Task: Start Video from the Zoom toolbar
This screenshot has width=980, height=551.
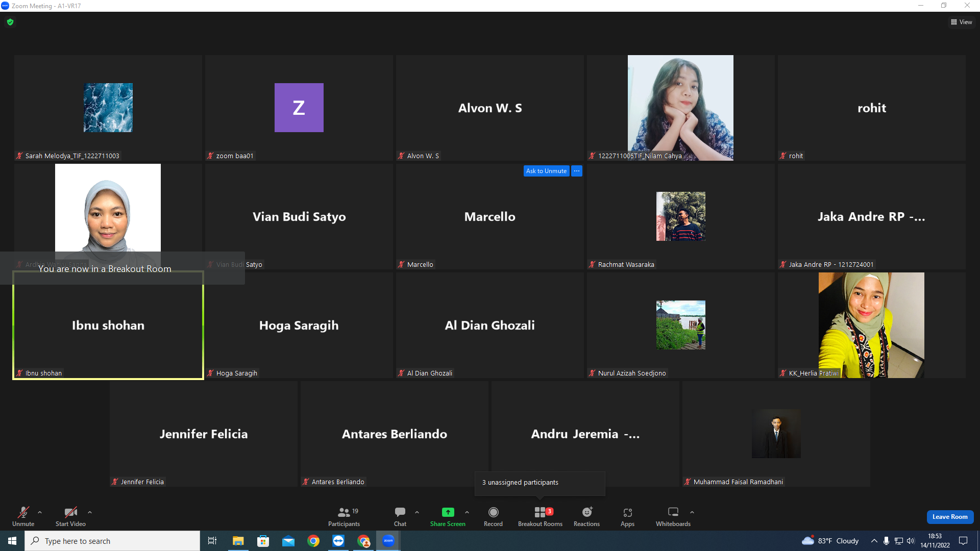Action: click(70, 516)
